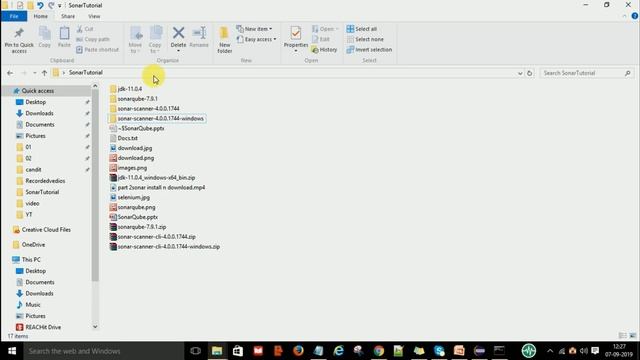The height and width of the screenshot is (360, 640).
Task: Select sonar-scanner-4.0.0.1744-windows folder
Action: [x=157, y=118]
